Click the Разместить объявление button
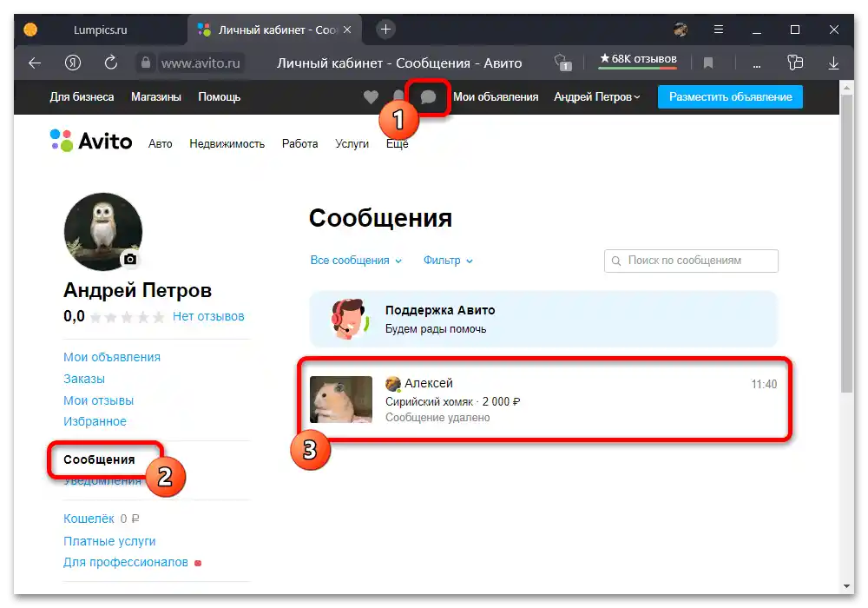Viewport: 868px width, 608px height. (x=730, y=97)
